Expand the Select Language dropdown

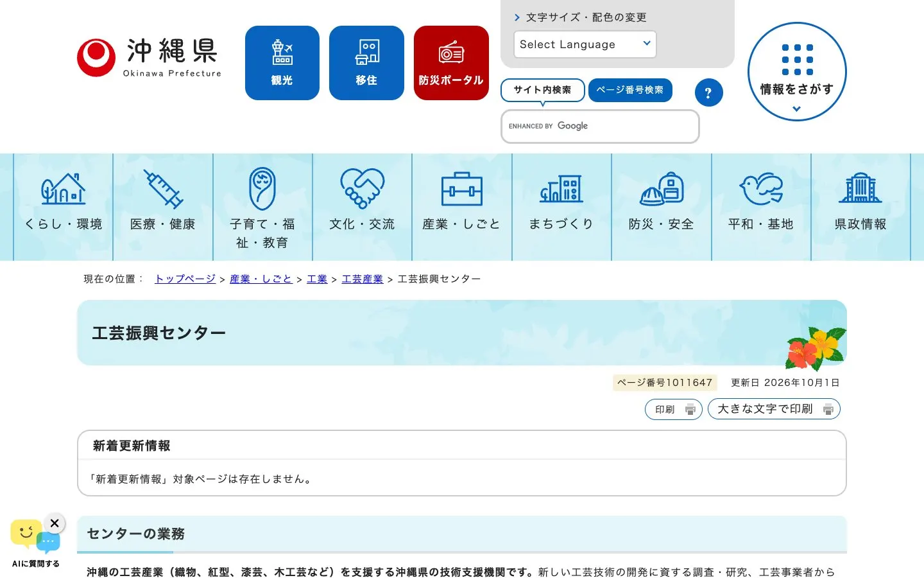click(585, 44)
